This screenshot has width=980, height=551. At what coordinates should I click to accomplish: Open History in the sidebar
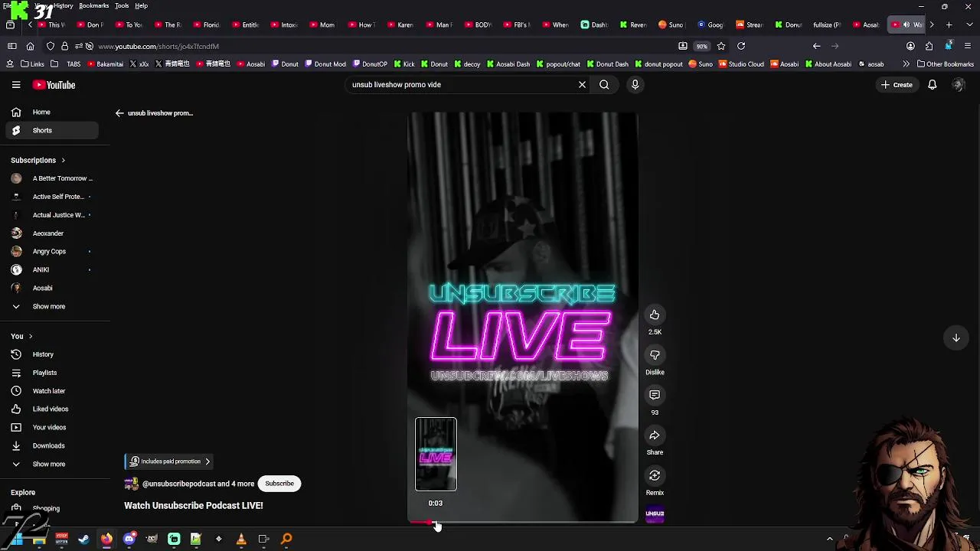pyautogui.click(x=52, y=354)
